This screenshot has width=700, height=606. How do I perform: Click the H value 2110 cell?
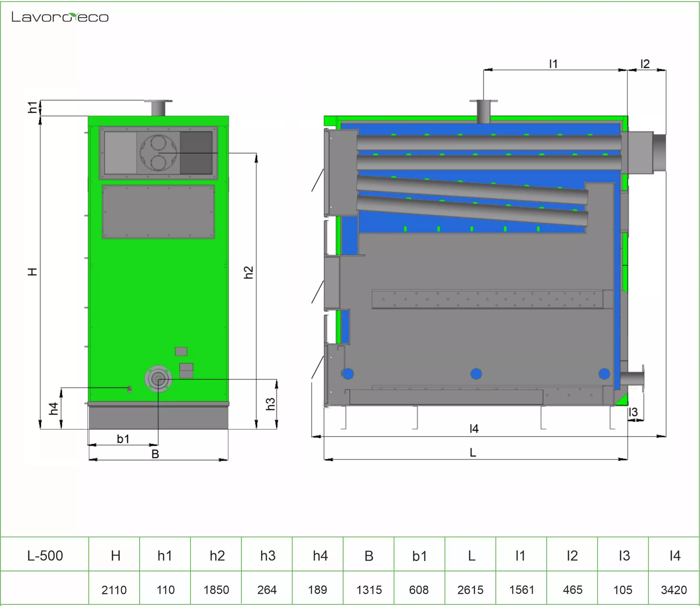pyautogui.click(x=114, y=590)
